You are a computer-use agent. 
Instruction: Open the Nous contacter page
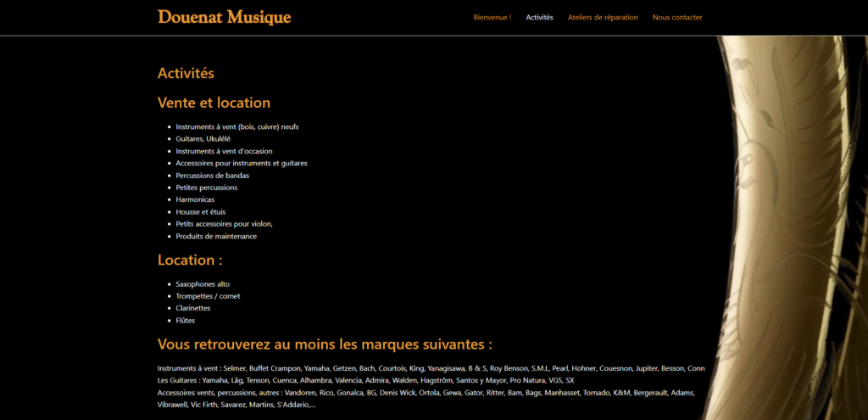677,17
